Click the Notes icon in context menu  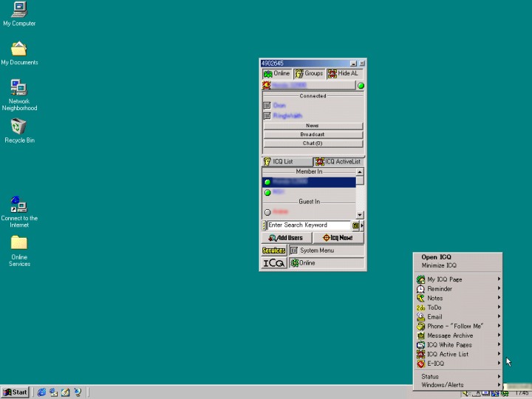420,299
